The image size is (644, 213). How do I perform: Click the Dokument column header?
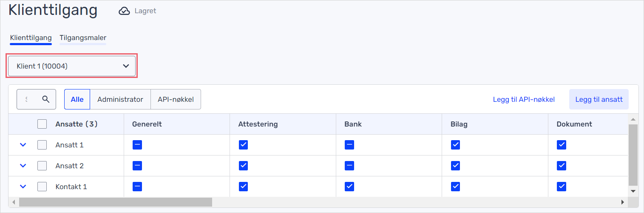click(x=574, y=124)
